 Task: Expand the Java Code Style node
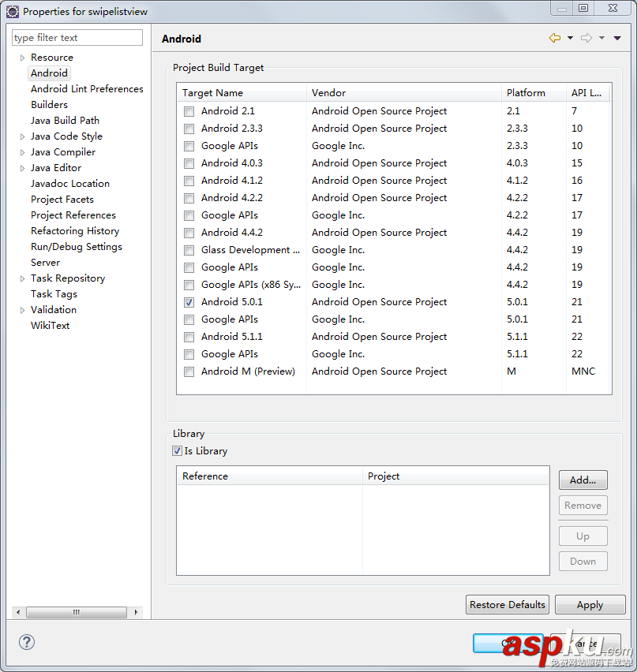[x=22, y=136]
